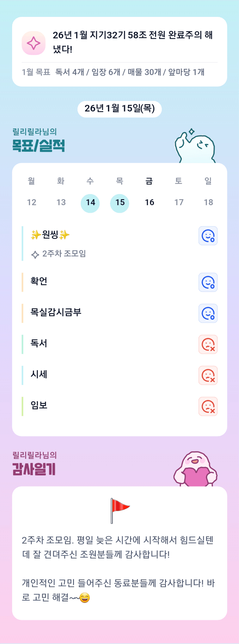Toggle the blue smiley status for 원씽
The width and height of the screenshot is (239, 644).
208,236
